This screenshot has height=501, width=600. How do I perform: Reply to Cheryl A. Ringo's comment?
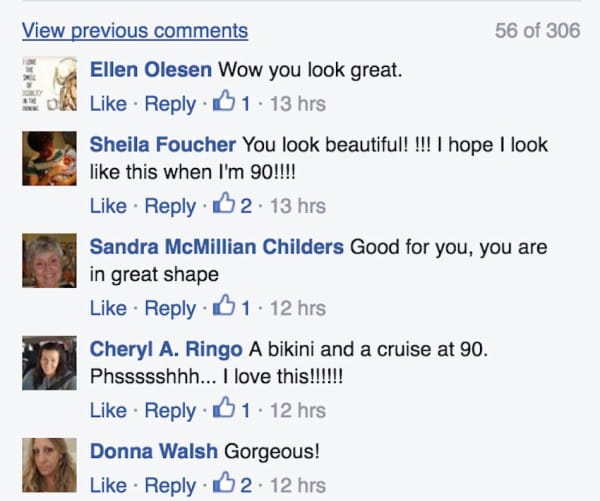pos(170,410)
